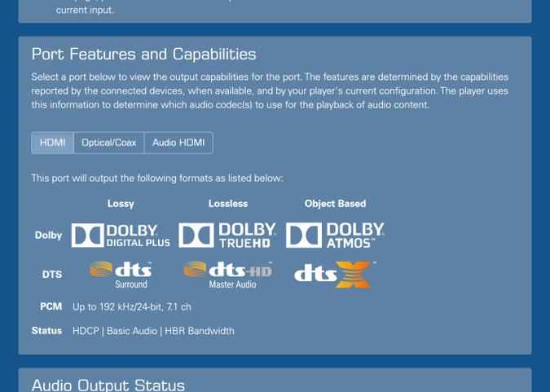Click the Lossless column header
Image resolution: width=550 pixels, height=392 pixels.
point(228,204)
